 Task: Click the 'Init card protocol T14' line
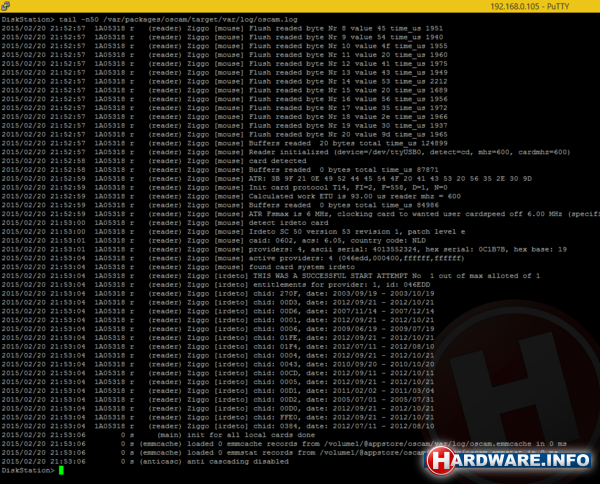pyautogui.click(x=224, y=187)
